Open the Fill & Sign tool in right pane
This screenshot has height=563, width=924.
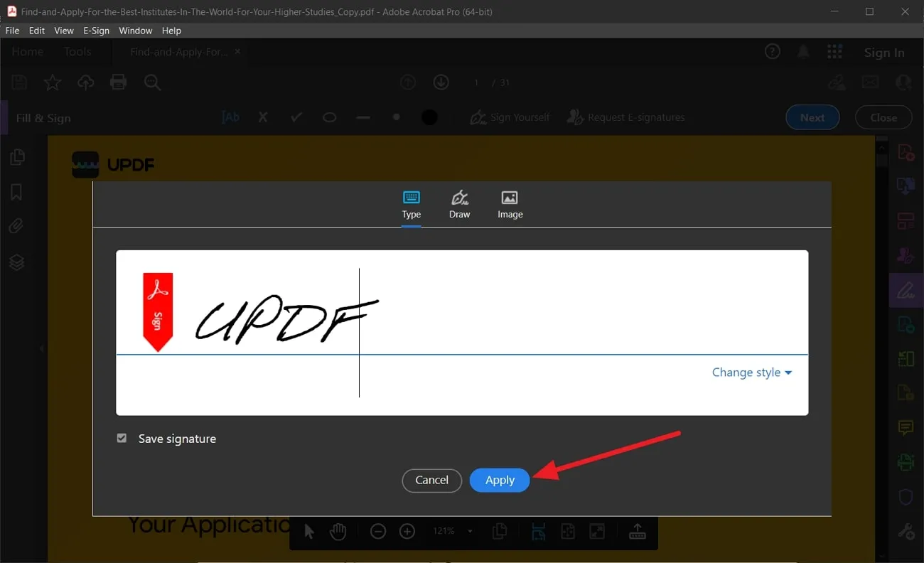[x=906, y=290]
